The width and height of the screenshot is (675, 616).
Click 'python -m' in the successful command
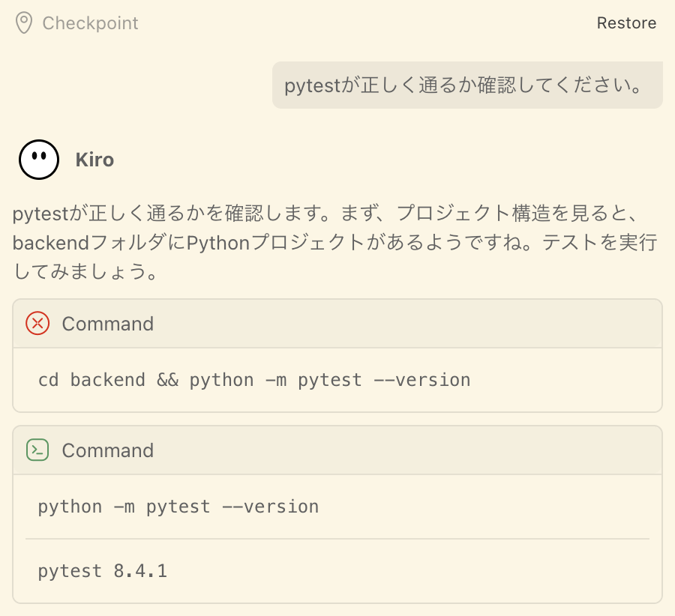coord(86,507)
